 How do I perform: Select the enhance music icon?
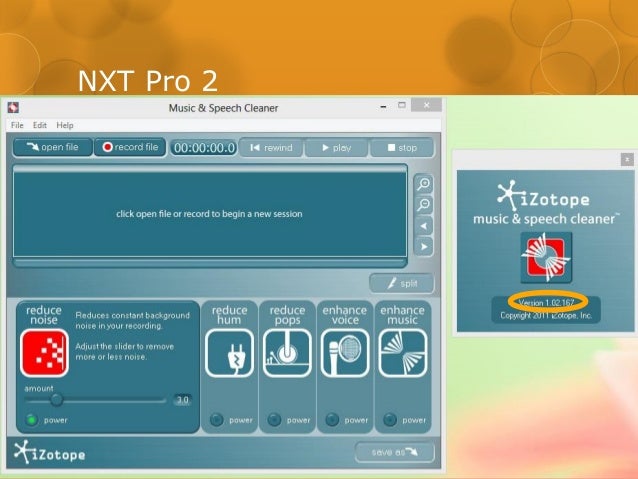click(x=403, y=353)
